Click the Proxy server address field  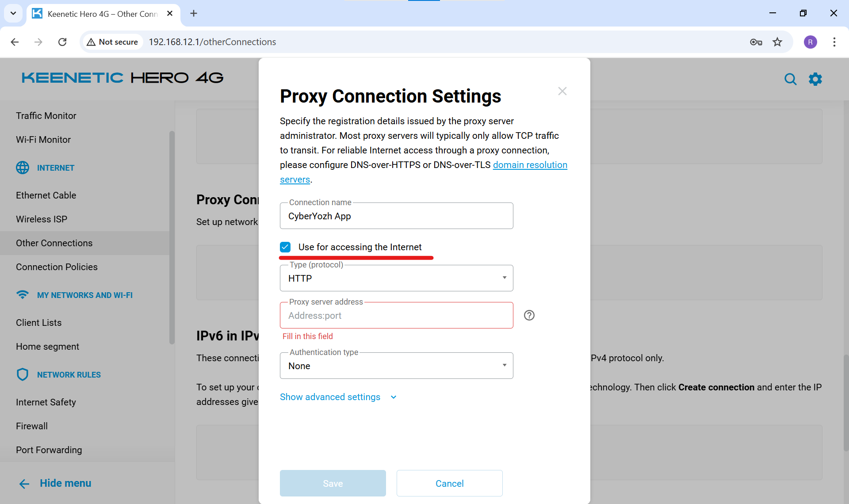(396, 316)
